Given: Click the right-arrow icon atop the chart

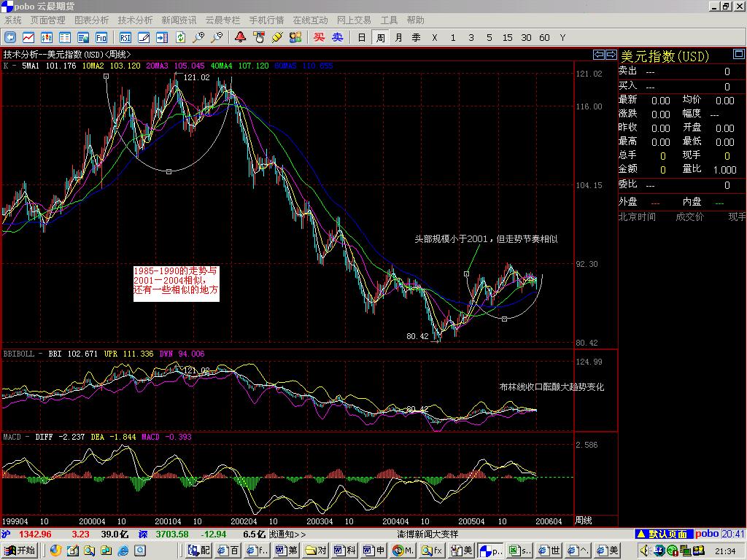Looking at the screenshot, I should click(x=611, y=54).
